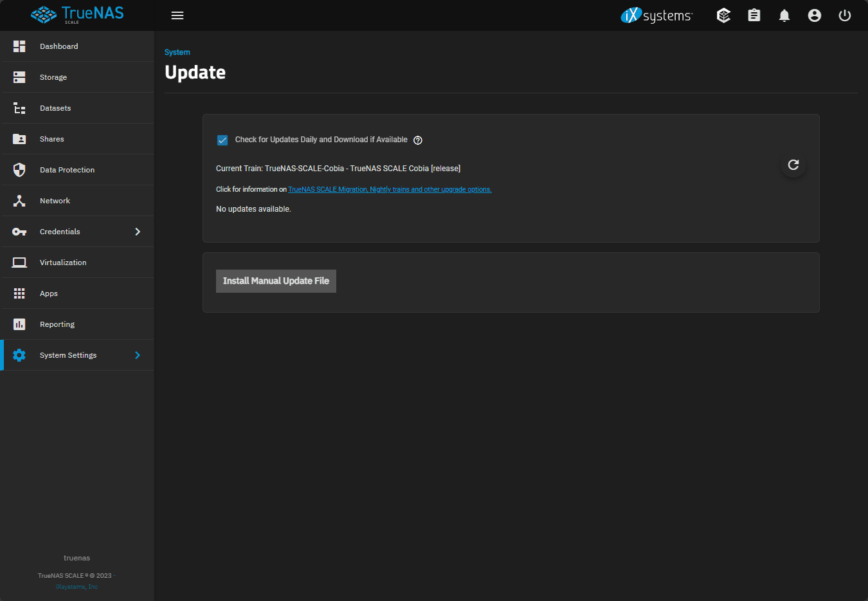Open help tooltip for daily update check
The height and width of the screenshot is (601, 868).
418,140
